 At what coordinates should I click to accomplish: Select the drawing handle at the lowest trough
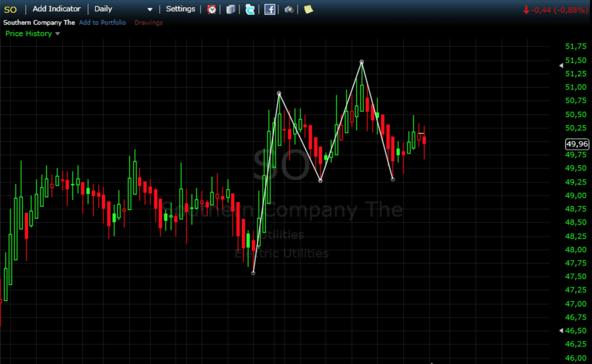(253, 273)
